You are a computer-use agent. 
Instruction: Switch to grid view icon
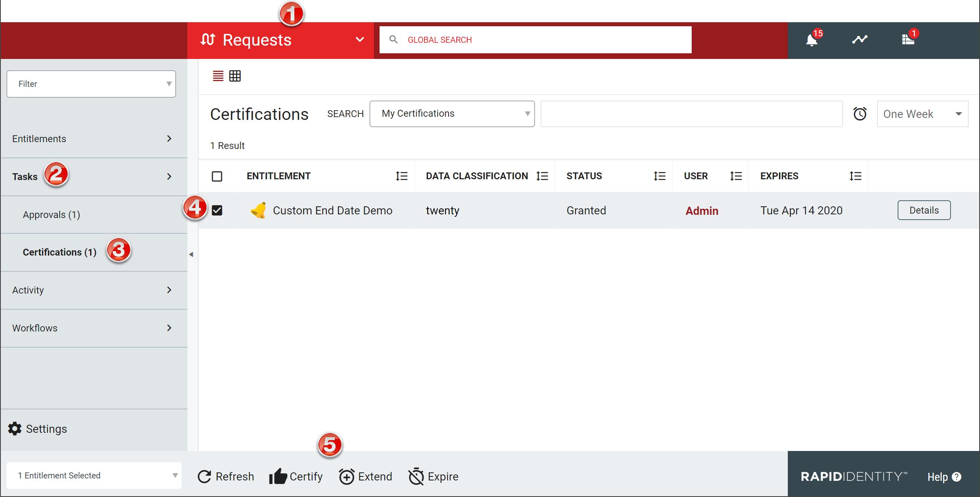(235, 76)
